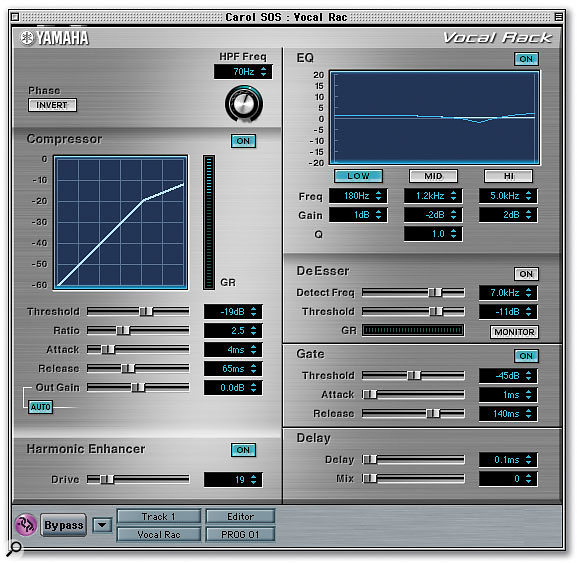Click the HPF Freq 70Hz stepper arrows

click(263, 71)
